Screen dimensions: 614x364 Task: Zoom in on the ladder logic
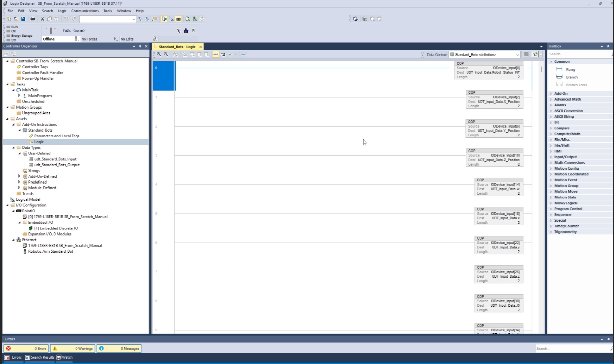(159, 54)
